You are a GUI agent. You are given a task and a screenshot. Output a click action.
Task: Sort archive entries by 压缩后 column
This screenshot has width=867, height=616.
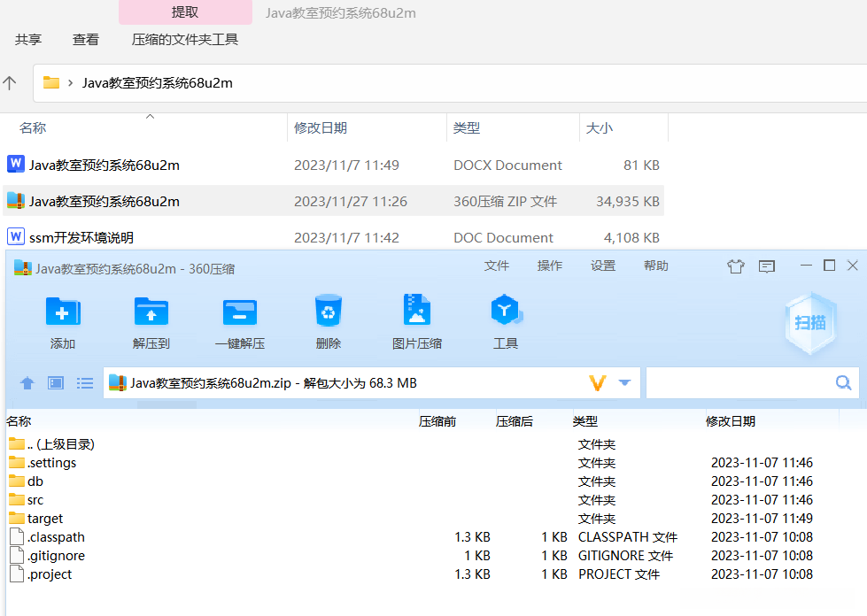pos(515,421)
